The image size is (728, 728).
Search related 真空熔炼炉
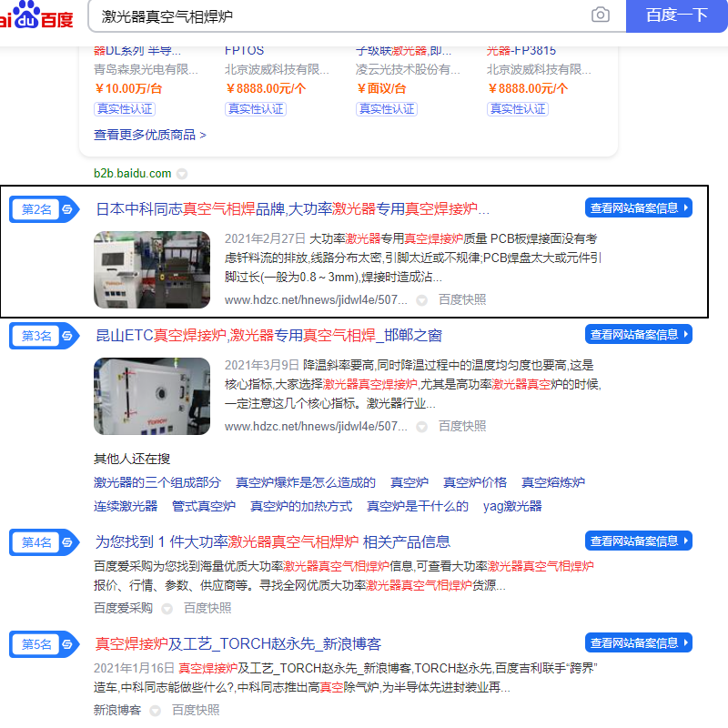pos(552,483)
